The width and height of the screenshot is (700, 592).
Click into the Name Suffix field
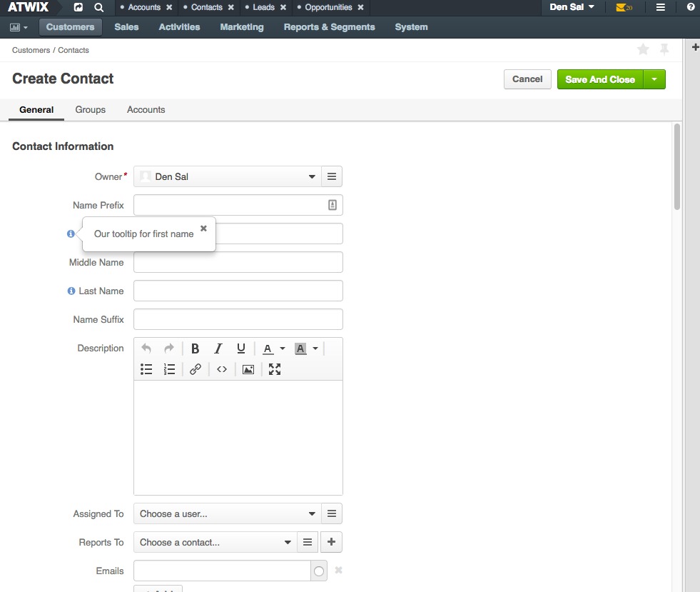[238, 319]
